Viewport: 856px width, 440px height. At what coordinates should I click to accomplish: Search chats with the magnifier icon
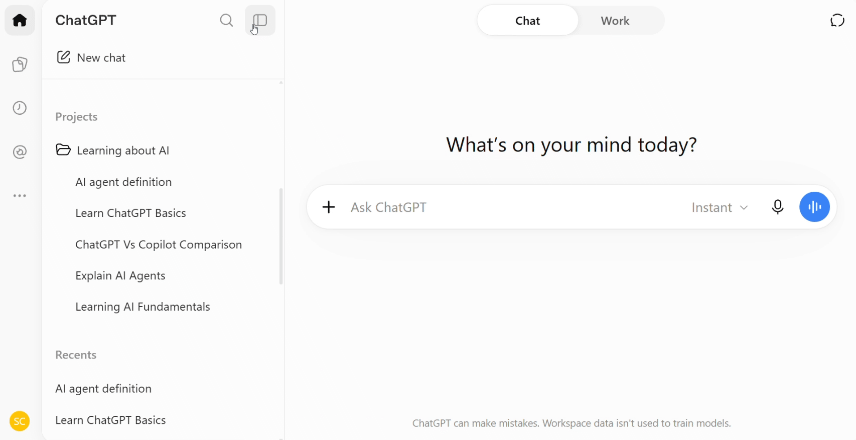(x=226, y=21)
